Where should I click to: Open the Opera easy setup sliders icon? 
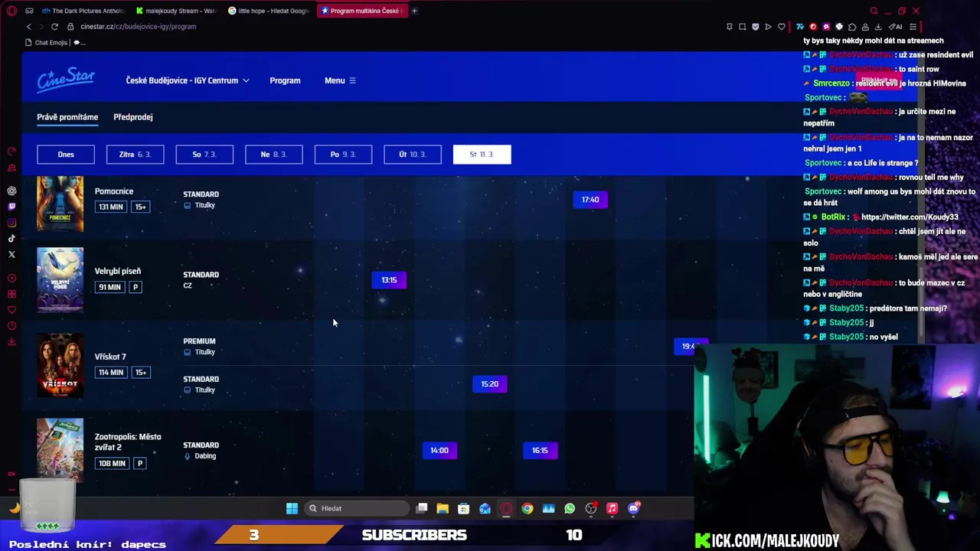point(913,27)
